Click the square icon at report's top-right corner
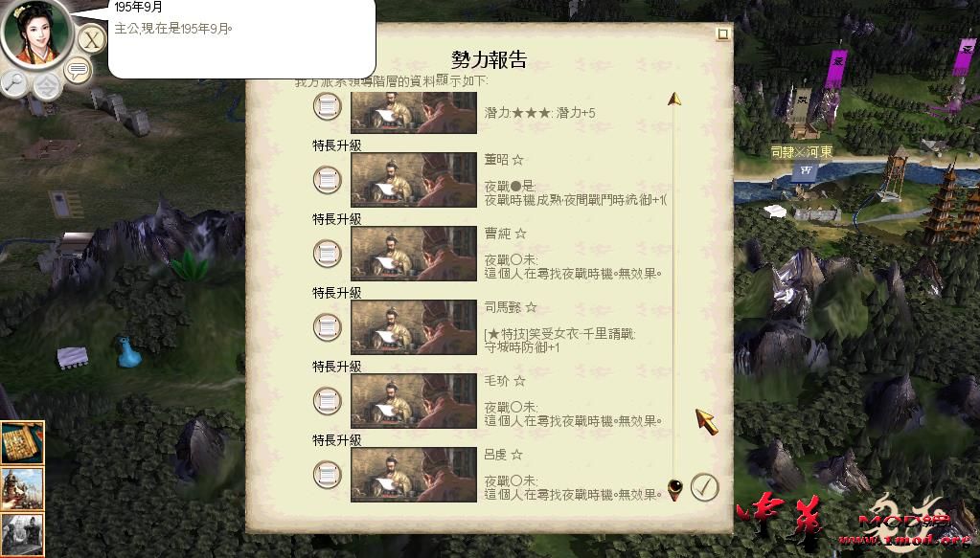 tap(722, 33)
